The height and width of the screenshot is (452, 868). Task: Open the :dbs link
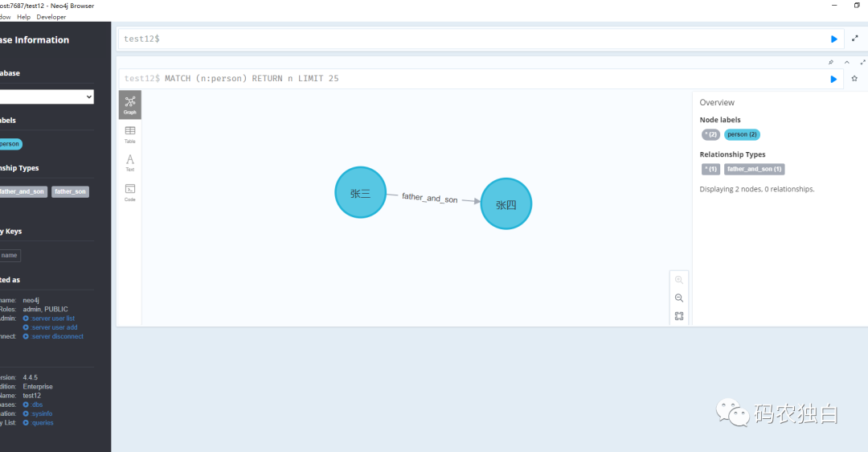click(33, 405)
